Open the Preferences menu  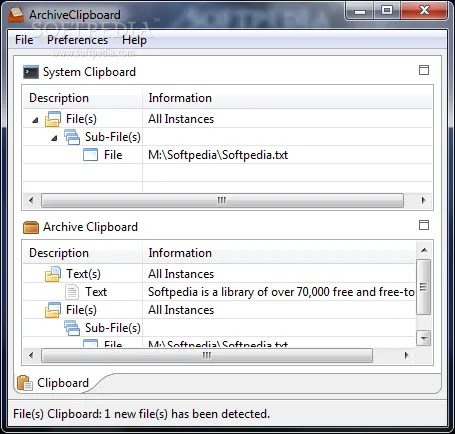click(77, 40)
